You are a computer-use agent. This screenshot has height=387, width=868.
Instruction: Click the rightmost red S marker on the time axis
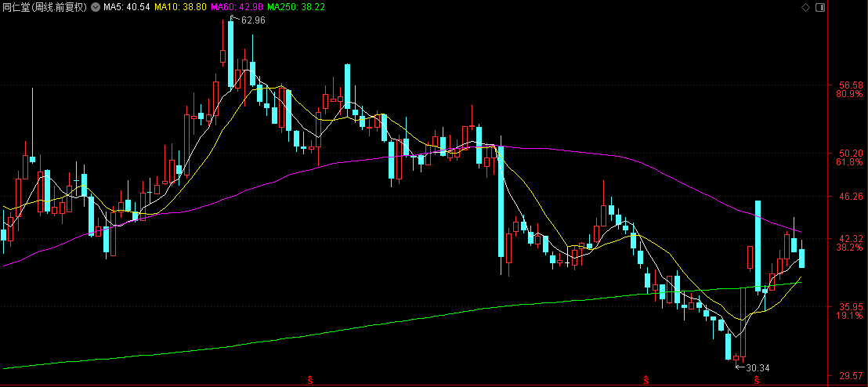757,381
